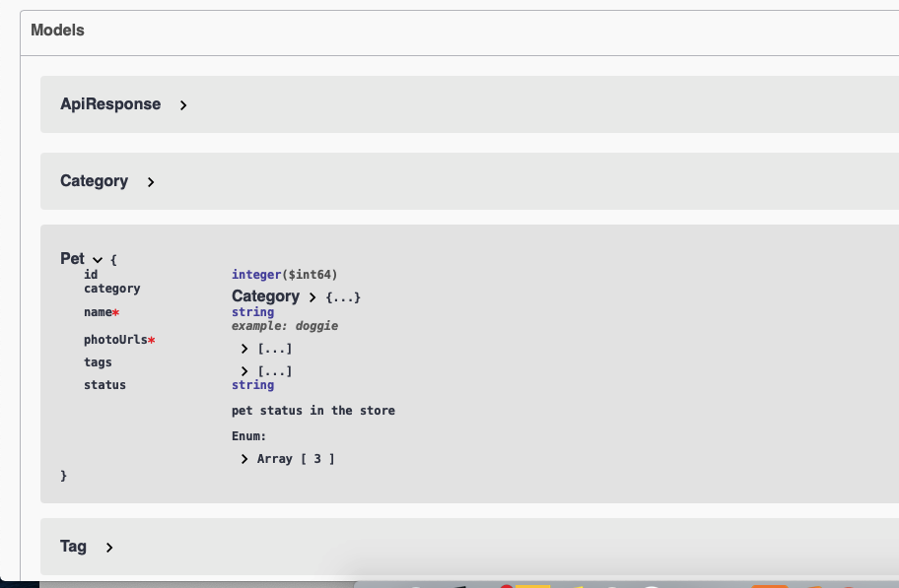This screenshot has height=588, width=899.
Task: Click the 'Enum:' label
Action: tap(248, 436)
